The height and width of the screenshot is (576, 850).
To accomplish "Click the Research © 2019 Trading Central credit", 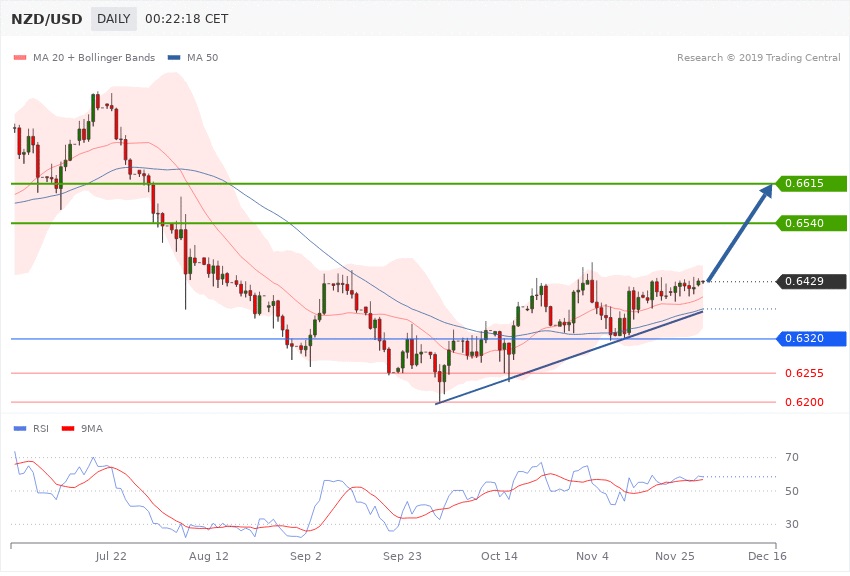I will (758, 57).
